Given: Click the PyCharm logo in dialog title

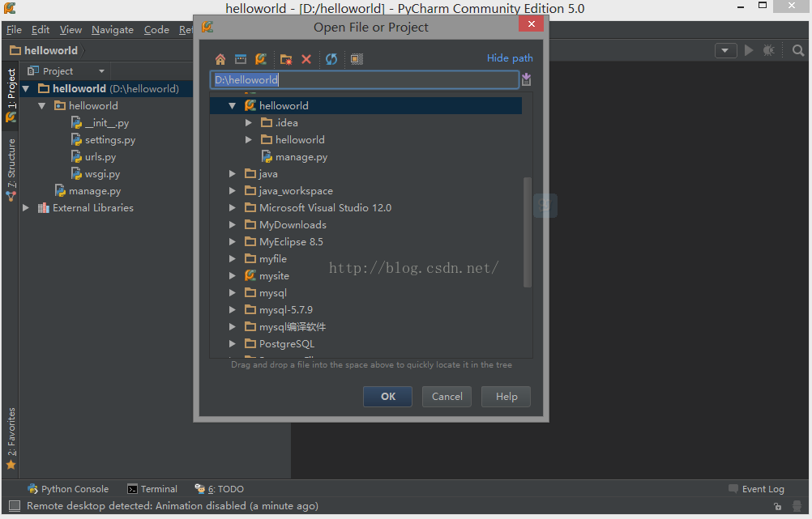Looking at the screenshot, I should [207, 27].
